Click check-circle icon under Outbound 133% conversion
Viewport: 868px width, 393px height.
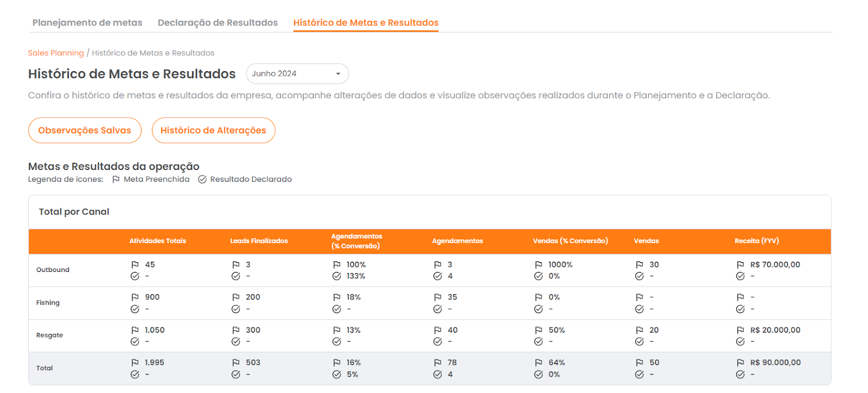[337, 276]
